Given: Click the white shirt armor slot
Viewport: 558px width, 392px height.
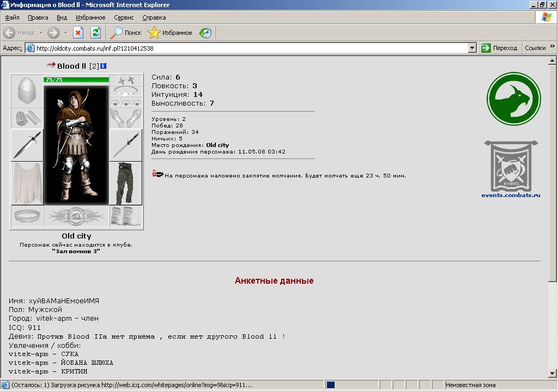Looking at the screenshot, I should [27, 183].
